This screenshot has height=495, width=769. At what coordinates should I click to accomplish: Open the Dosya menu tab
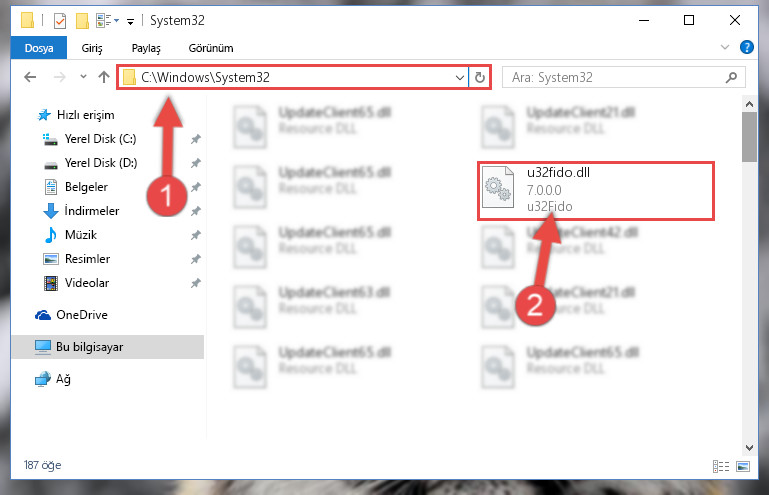(39, 48)
